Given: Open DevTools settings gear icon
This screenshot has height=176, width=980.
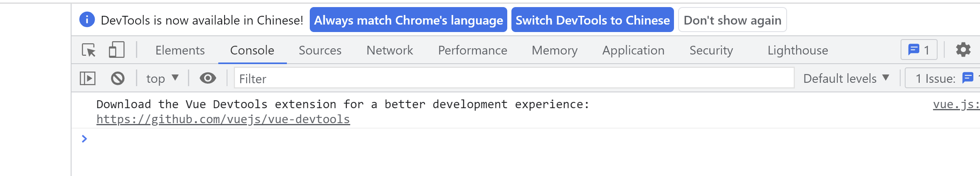Looking at the screenshot, I should pyautogui.click(x=963, y=50).
